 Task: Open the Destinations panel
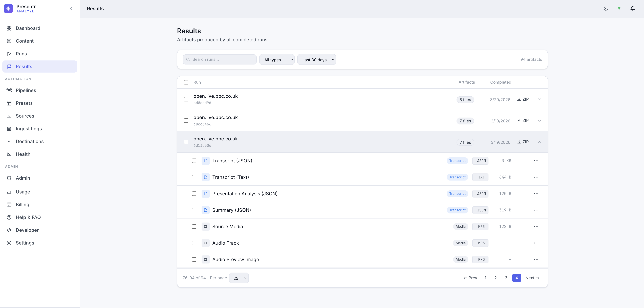pos(30,141)
